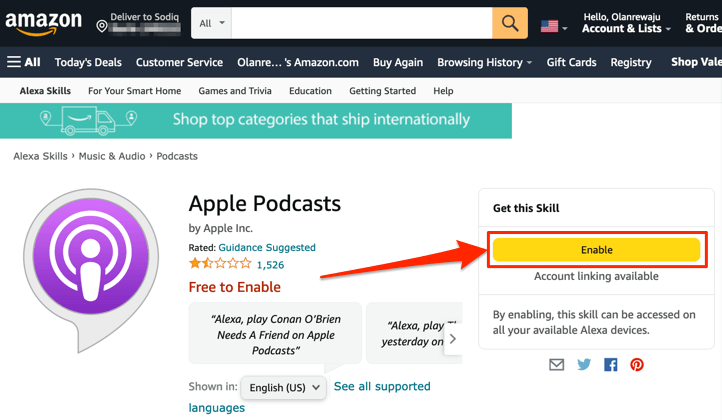Image resolution: width=722 pixels, height=420 pixels.
Task: Open the US flag language selector
Action: (x=553, y=25)
